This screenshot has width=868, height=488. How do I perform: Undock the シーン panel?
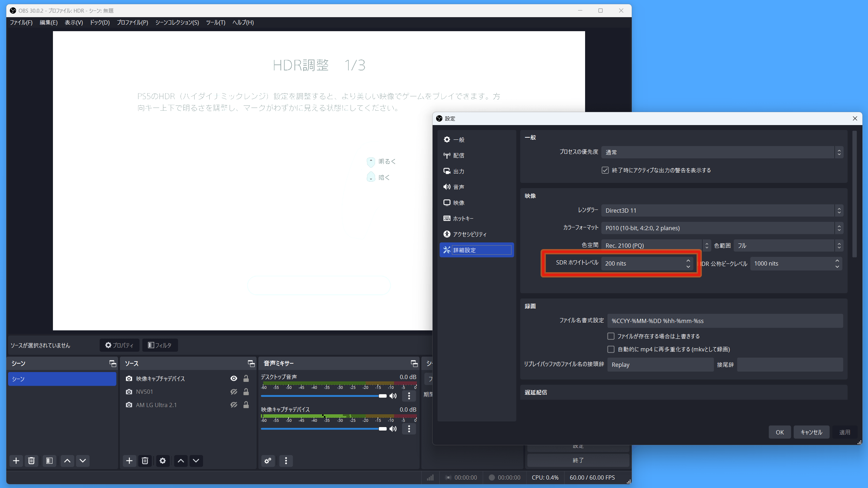coord(113,364)
